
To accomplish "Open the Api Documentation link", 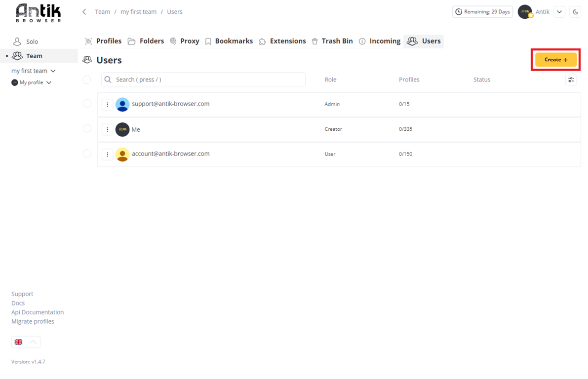I will (38, 312).
